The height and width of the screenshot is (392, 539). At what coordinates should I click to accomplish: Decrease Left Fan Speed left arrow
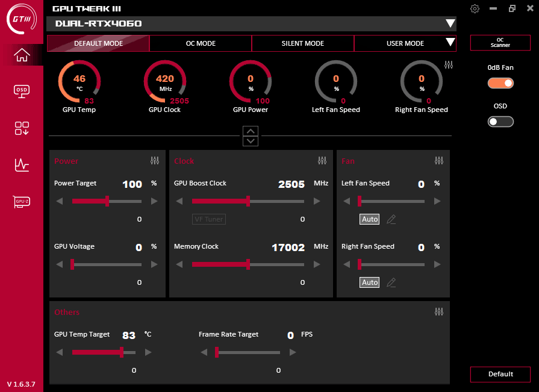point(346,201)
